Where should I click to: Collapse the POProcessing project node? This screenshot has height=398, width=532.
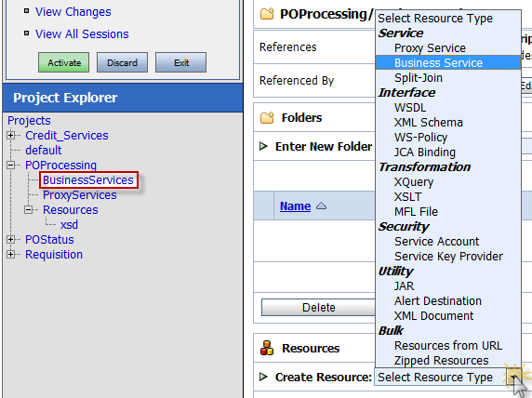click(x=11, y=166)
